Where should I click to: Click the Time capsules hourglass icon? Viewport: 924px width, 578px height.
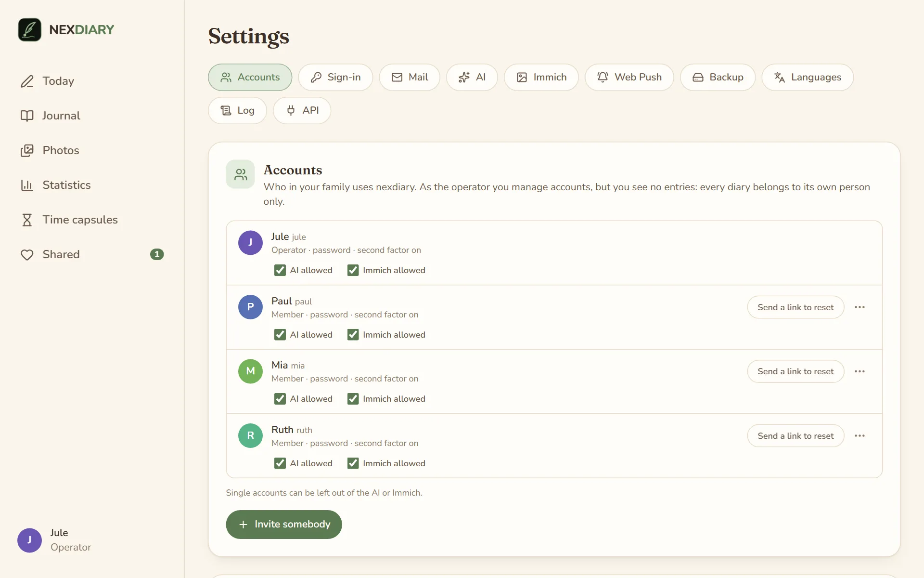coord(27,220)
